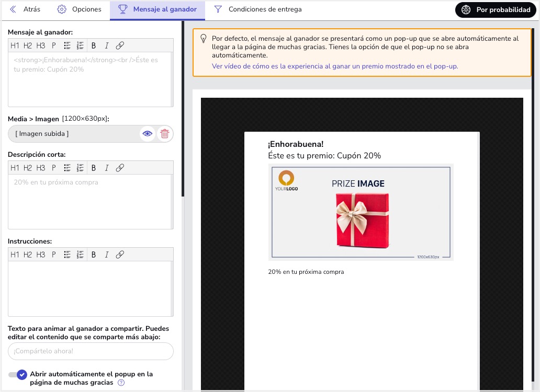Image resolution: width=540 pixels, height=392 pixels.
Task: Insert link in Mensaje al ganador editor
Action: (x=120, y=45)
